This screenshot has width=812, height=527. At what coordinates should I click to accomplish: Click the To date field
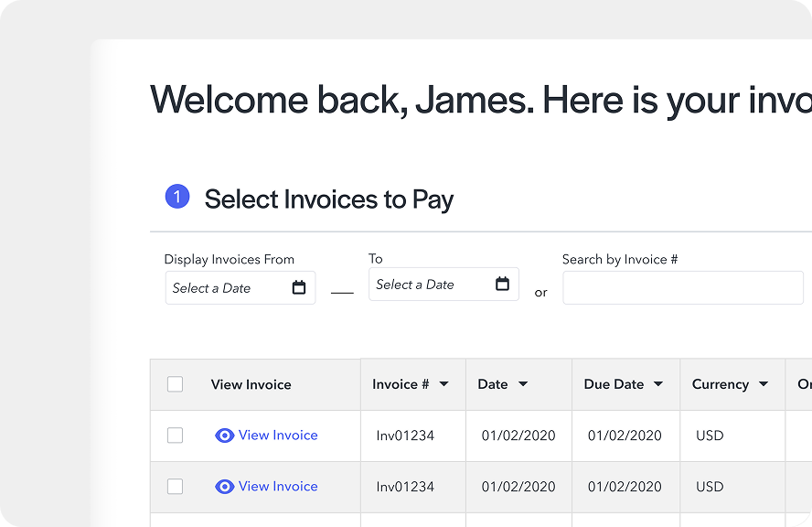(443, 284)
